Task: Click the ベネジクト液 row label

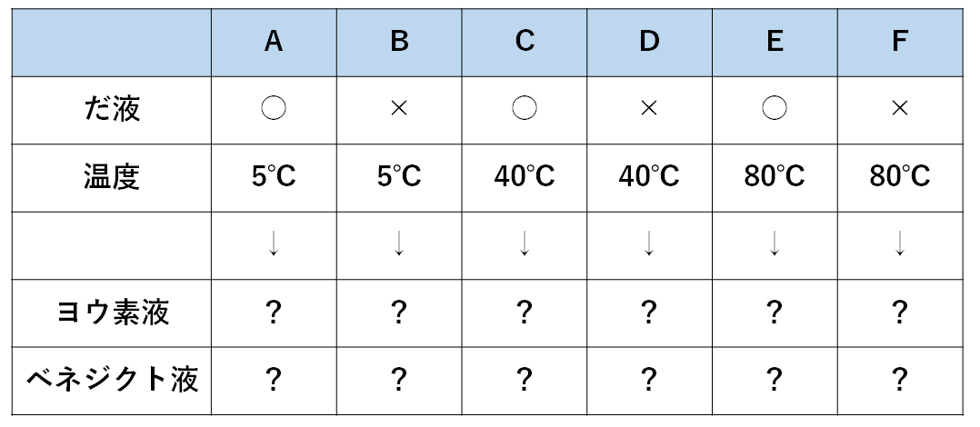Action: (x=111, y=379)
